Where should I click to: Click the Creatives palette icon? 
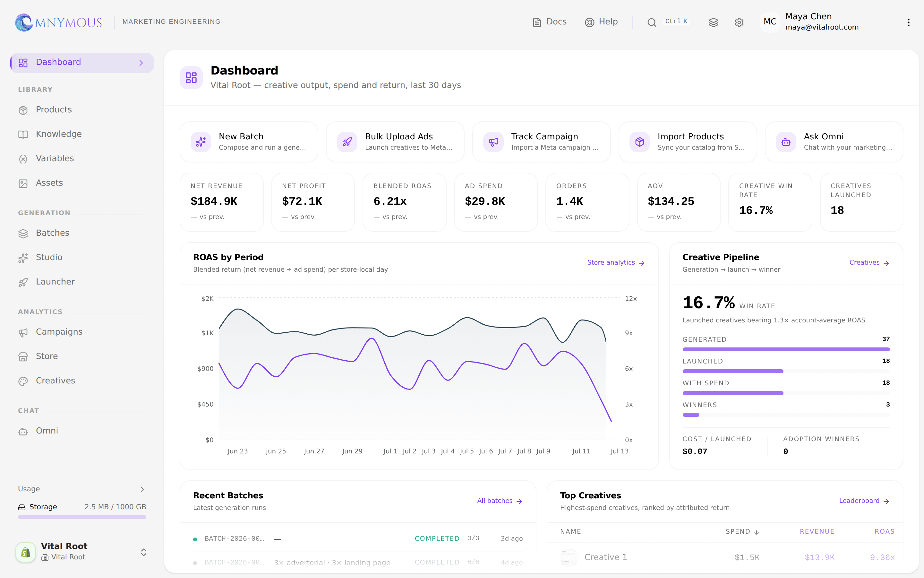pos(23,381)
